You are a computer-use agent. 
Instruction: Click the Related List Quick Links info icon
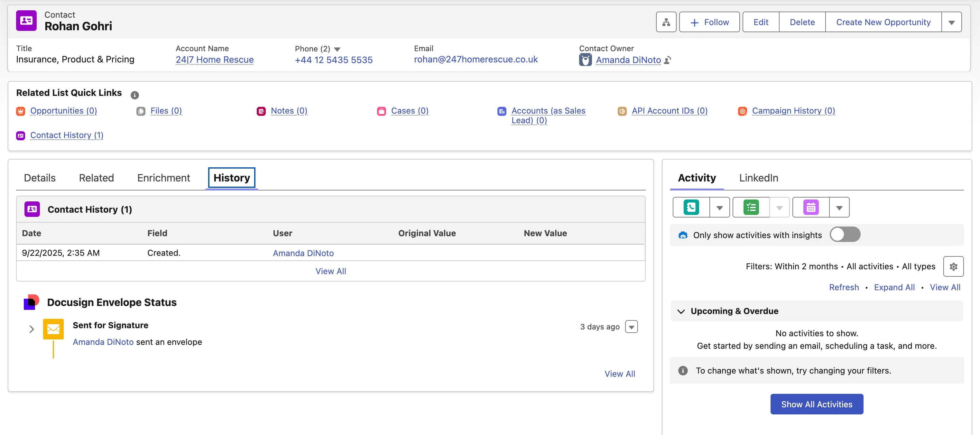point(135,95)
